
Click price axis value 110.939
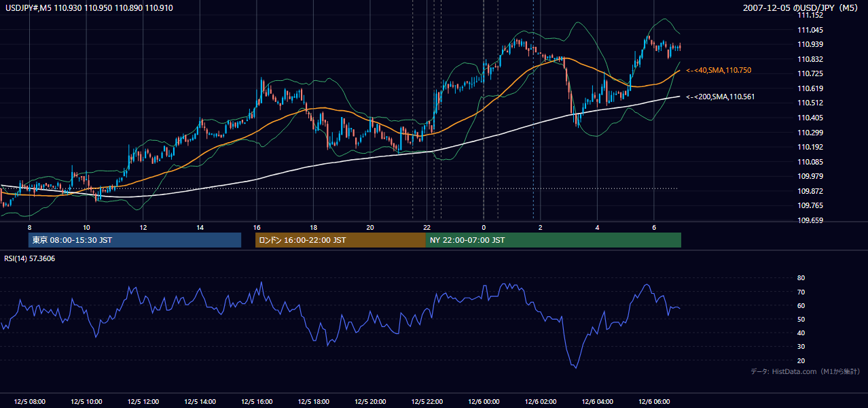click(x=810, y=45)
